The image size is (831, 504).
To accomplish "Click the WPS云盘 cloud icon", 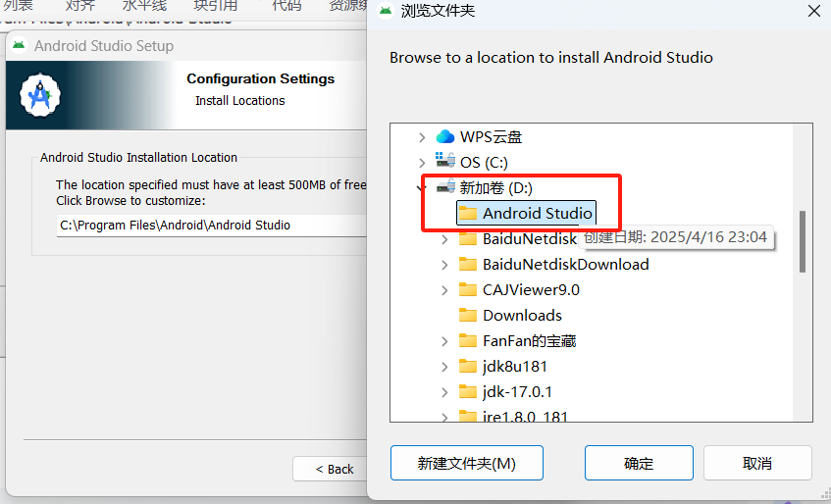I will pos(445,137).
